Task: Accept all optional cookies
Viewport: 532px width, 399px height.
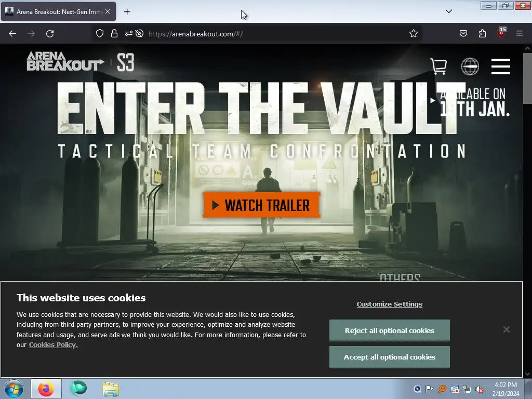Action: (390, 357)
